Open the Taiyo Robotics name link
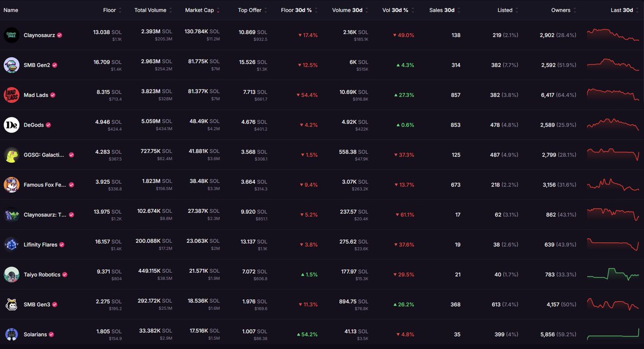 click(42, 274)
